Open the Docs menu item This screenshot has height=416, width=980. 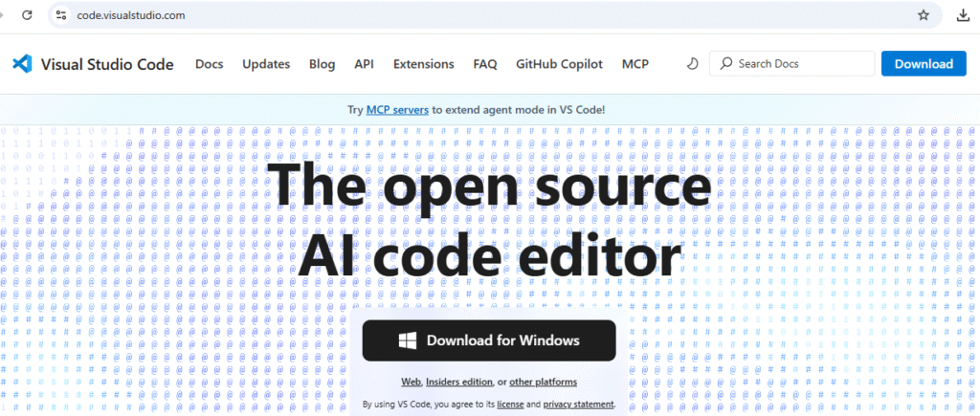(209, 64)
